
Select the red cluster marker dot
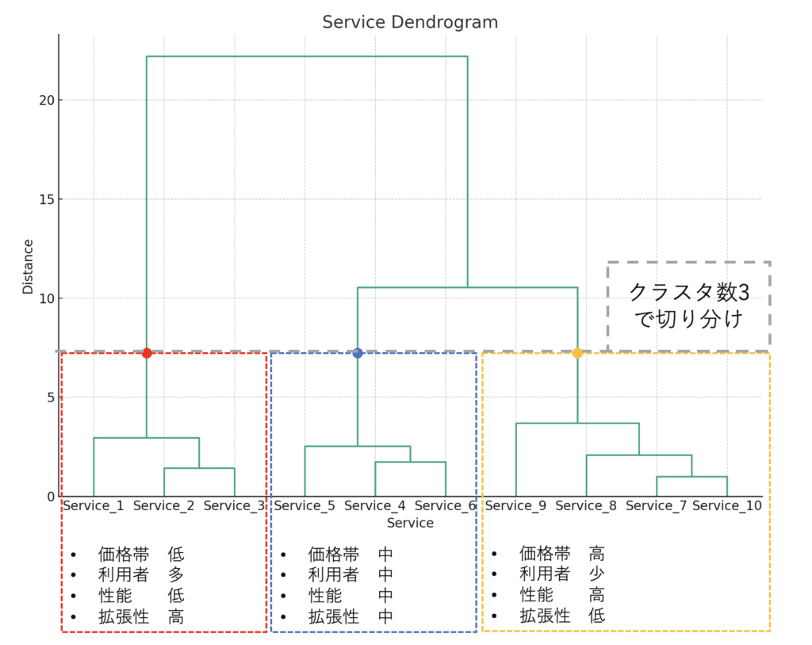pyautogui.click(x=147, y=351)
